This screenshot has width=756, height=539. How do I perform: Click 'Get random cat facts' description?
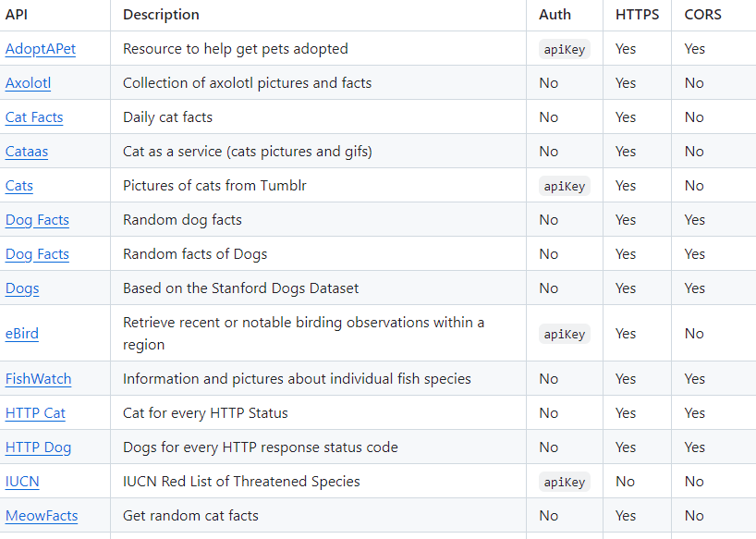[x=190, y=516]
